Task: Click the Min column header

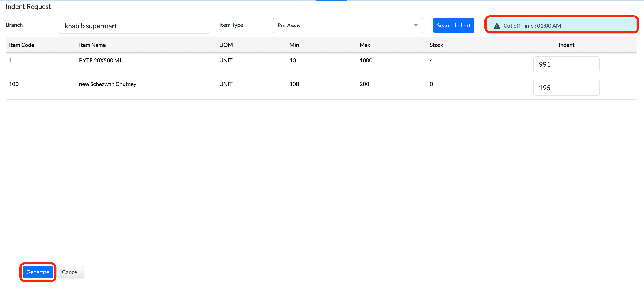Action: pos(294,45)
